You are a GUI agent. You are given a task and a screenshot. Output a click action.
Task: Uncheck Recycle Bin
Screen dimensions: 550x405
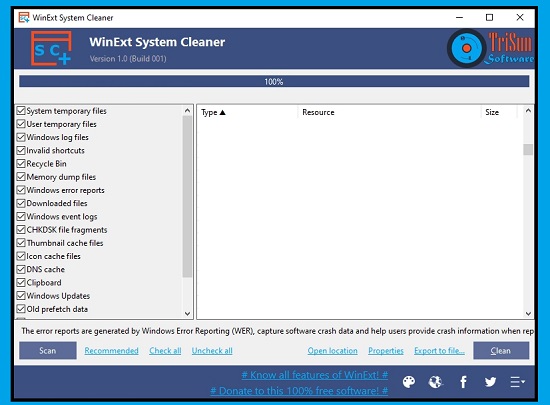tap(21, 164)
